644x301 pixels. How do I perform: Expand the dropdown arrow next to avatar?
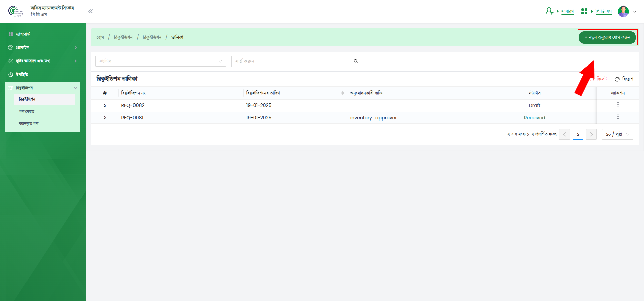635,11
